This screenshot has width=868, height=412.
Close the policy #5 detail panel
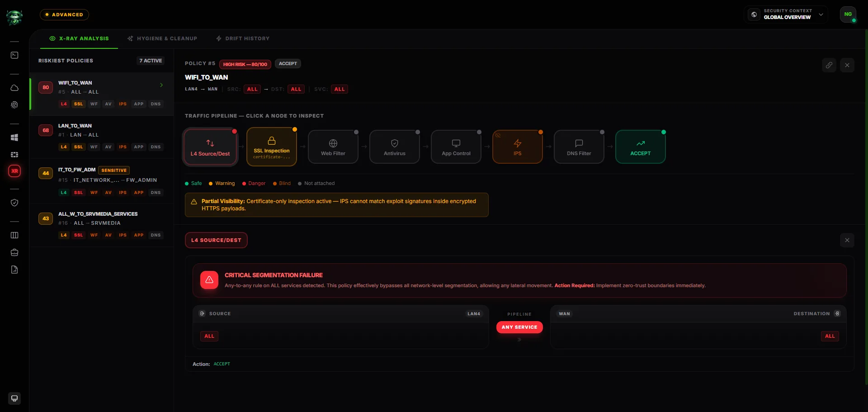(847, 65)
